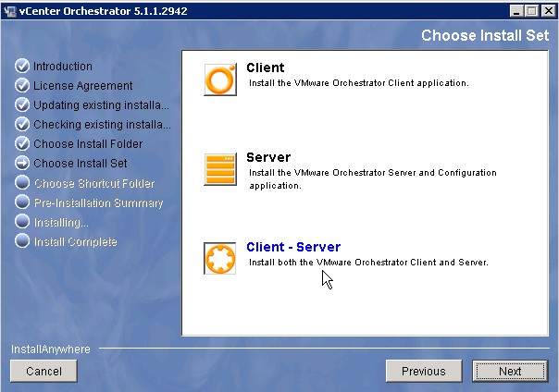
Task: Choose the Client - Server option label
Action: [293, 247]
